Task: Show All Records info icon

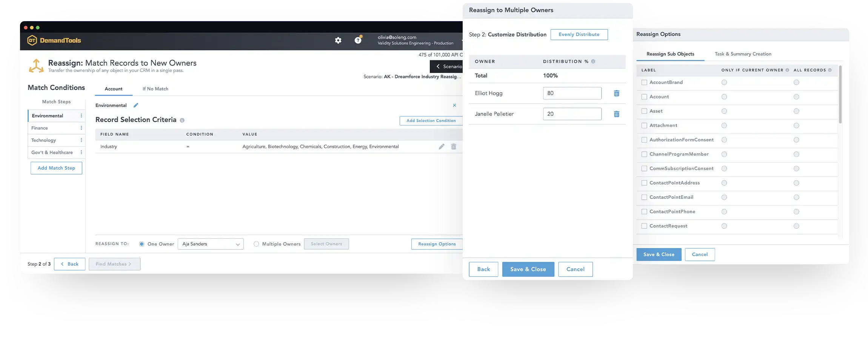Action: [830, 70]
